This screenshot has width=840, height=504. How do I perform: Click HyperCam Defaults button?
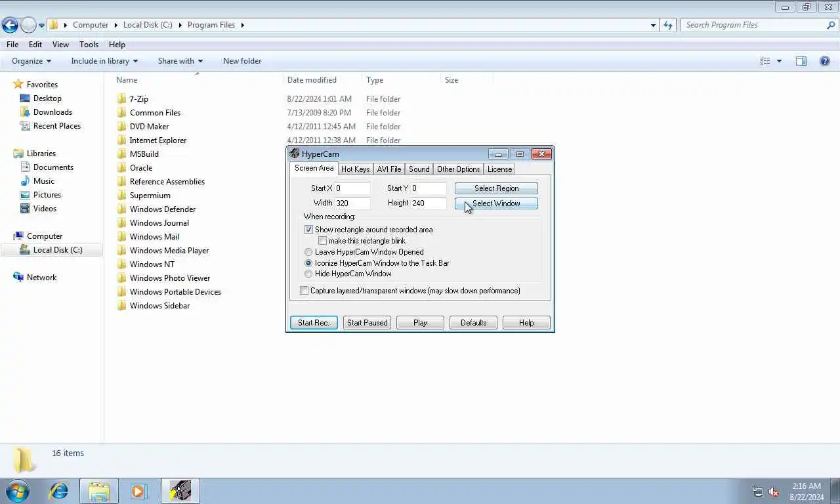coord(473,323)
